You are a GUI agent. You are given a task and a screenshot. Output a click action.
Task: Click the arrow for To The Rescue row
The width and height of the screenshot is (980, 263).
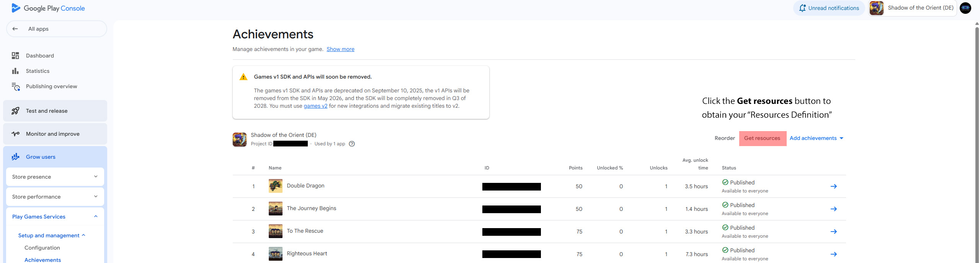[x=833, y=232]
